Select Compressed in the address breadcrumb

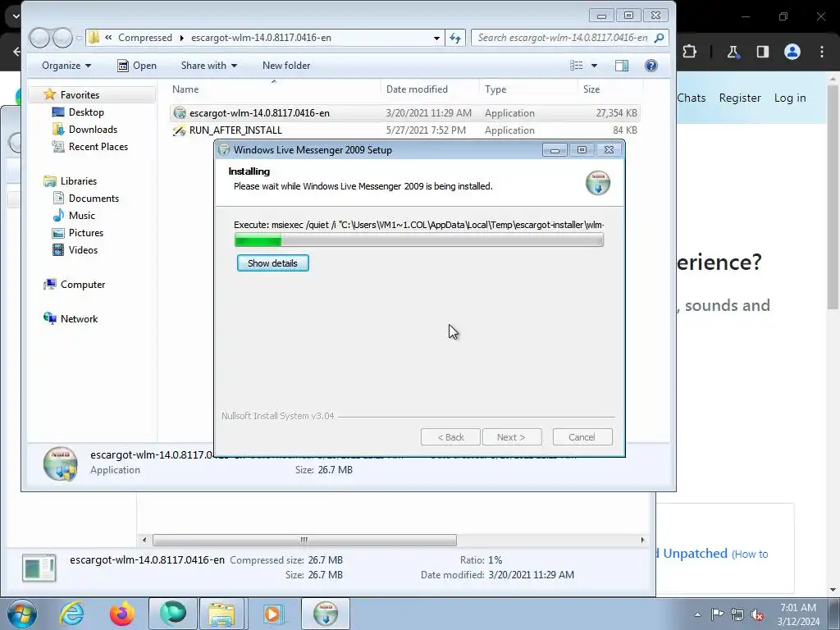click(145, 38)
